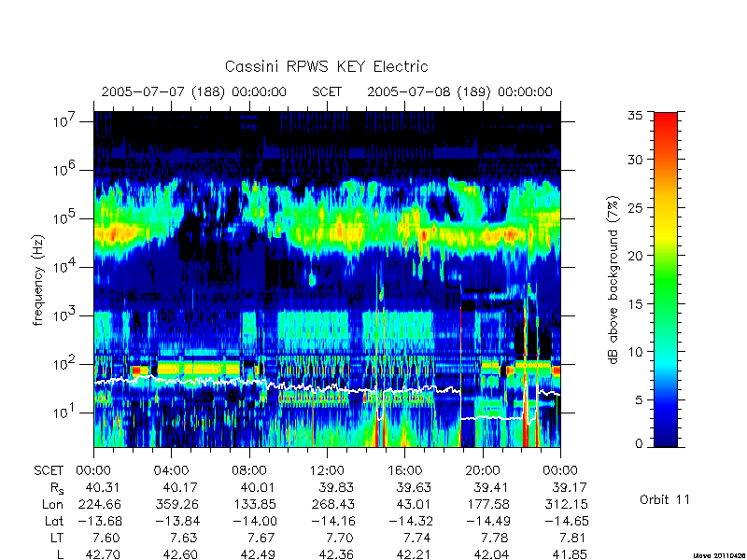
Task: Click the 20:00 time axis label
Action: (x=483, y=470)
